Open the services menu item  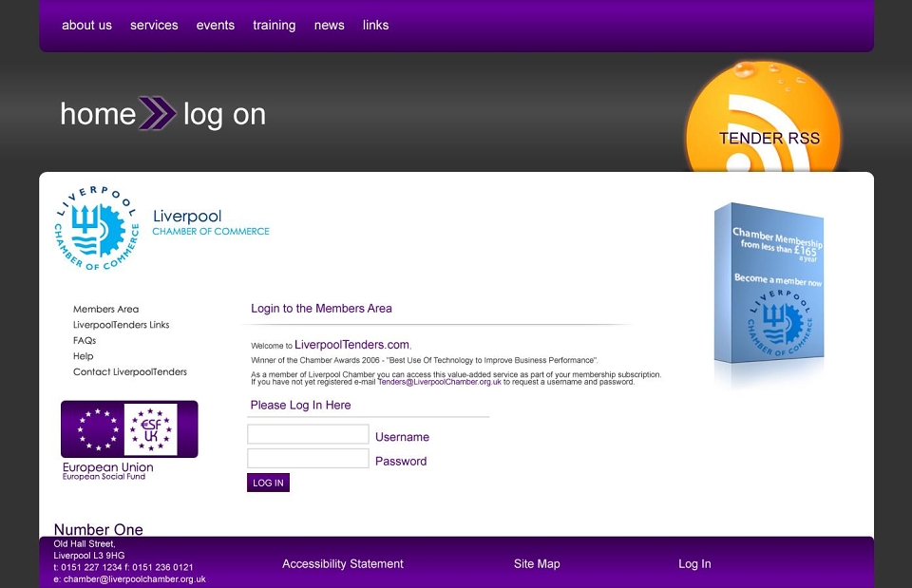(154, 25)
